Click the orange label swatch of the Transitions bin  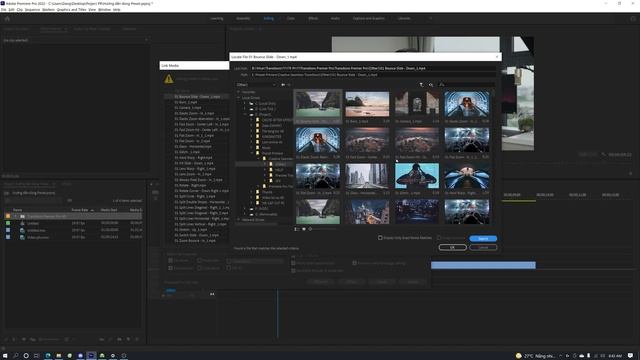pyautogui.click(x=8, y=216)
